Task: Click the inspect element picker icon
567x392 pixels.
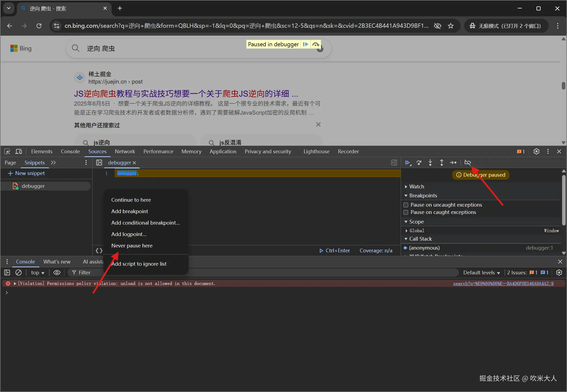Action: (7, 151)
